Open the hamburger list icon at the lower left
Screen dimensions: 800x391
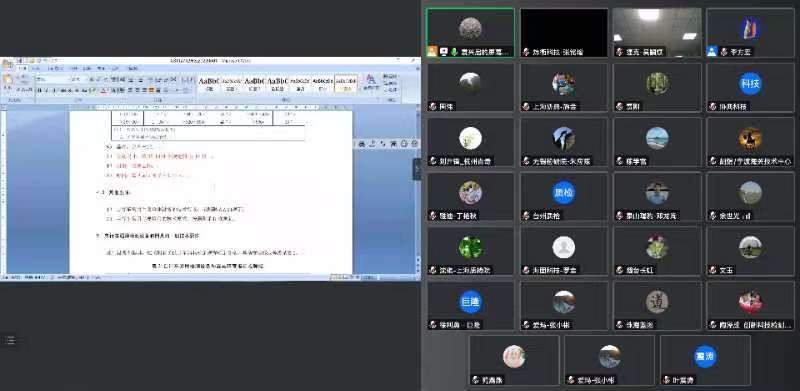point(10,340)
